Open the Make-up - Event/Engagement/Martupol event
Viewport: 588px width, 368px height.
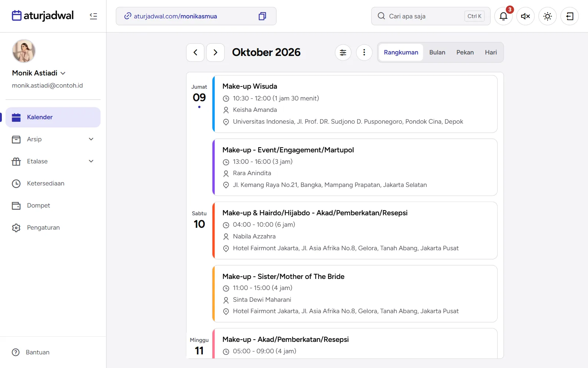pos(355,167)
